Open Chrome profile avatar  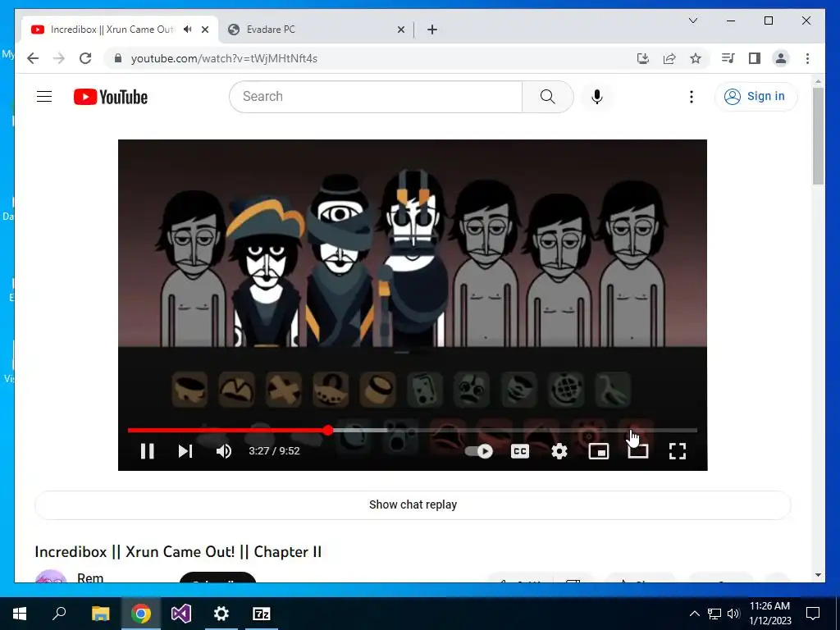coord(781,58)
